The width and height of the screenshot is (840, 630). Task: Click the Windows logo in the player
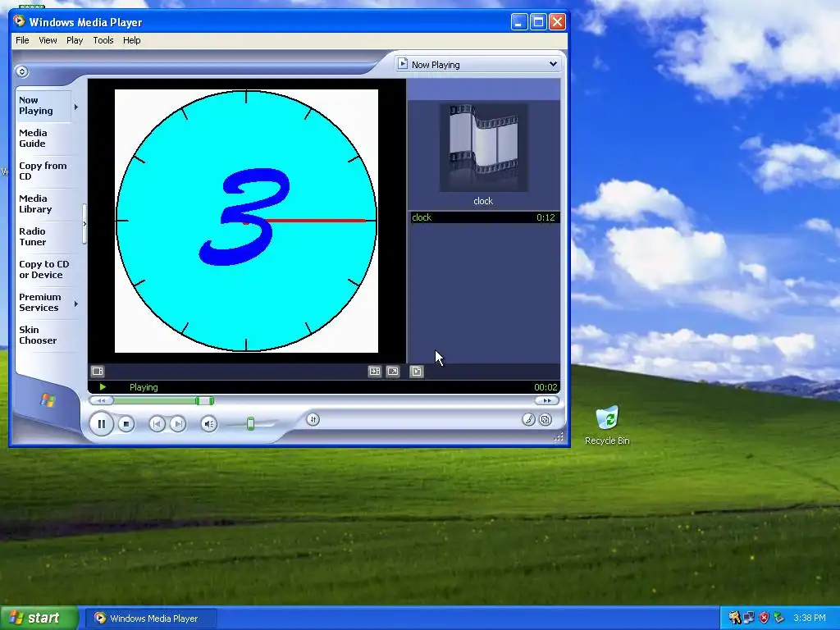point(48,399)
